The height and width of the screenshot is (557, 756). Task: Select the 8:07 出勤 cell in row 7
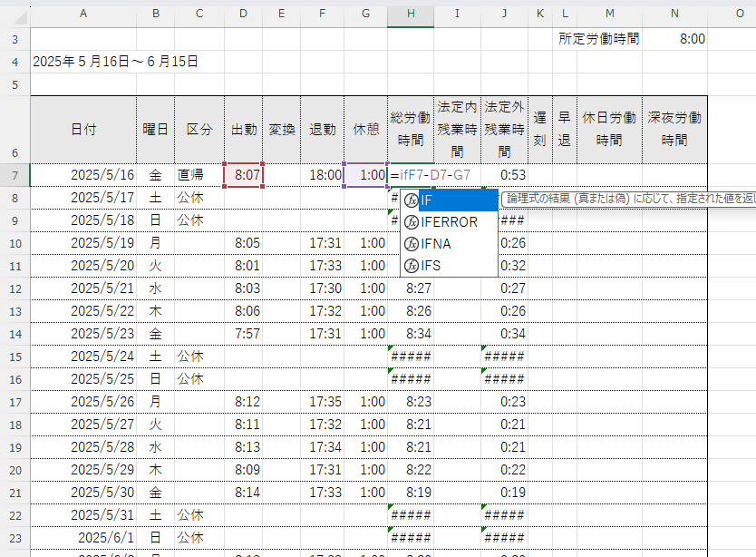[x=244, y=175]
